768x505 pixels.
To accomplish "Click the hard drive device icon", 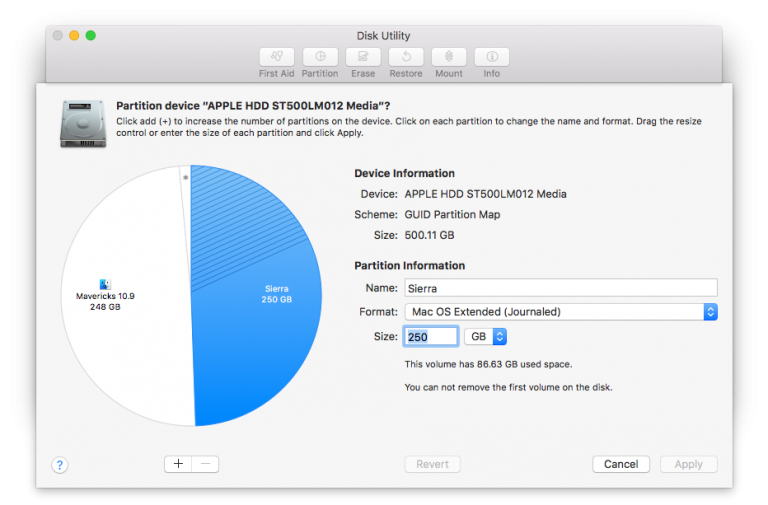I will click(83, 123).
